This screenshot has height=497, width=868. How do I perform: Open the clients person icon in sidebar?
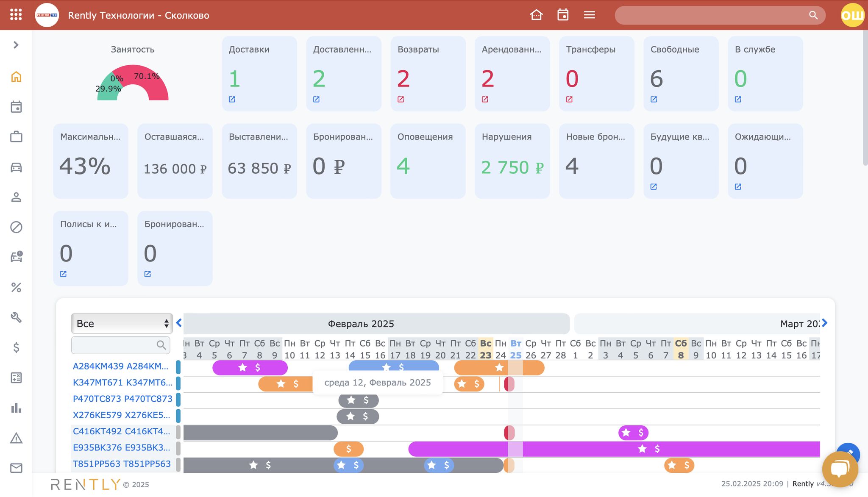click(x=16, y=197)
